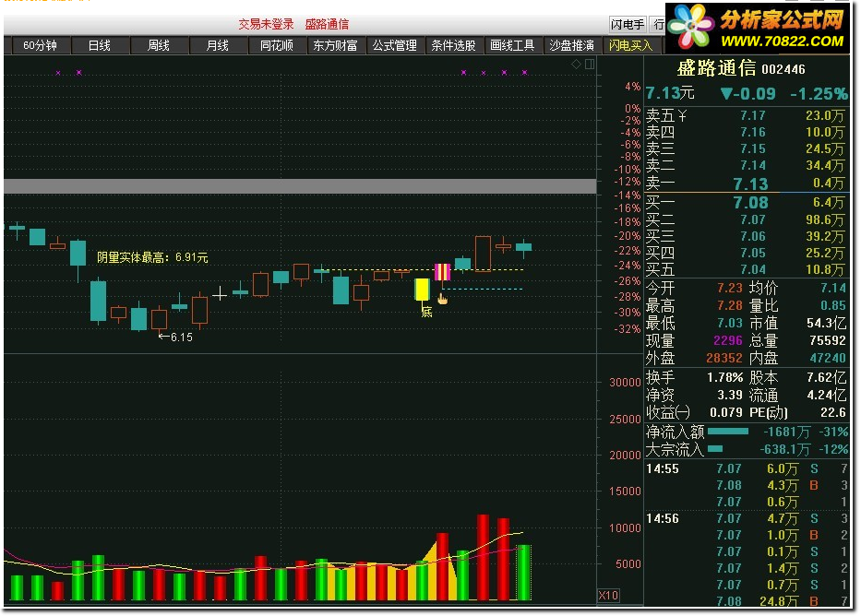Click the hand pointer marker on the chart

pos(442,299)
